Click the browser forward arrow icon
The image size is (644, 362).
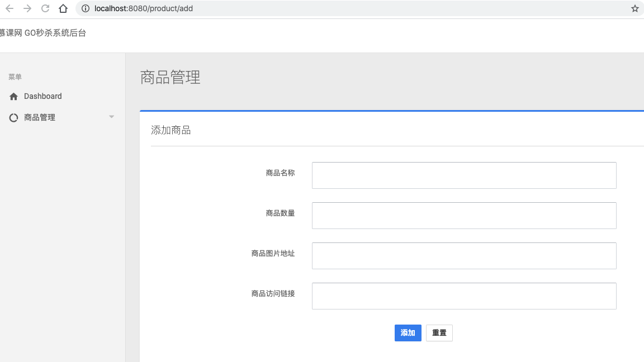coord(27,8)
